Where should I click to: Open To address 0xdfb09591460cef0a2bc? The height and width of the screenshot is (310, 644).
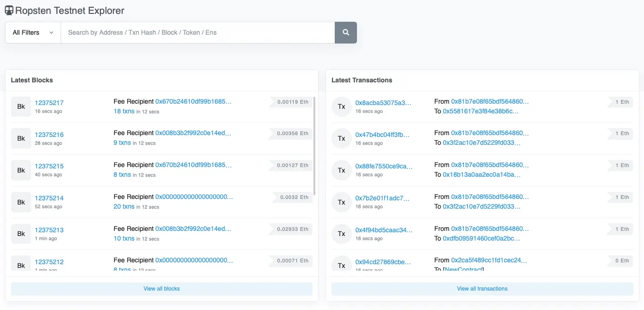[481, 238]
